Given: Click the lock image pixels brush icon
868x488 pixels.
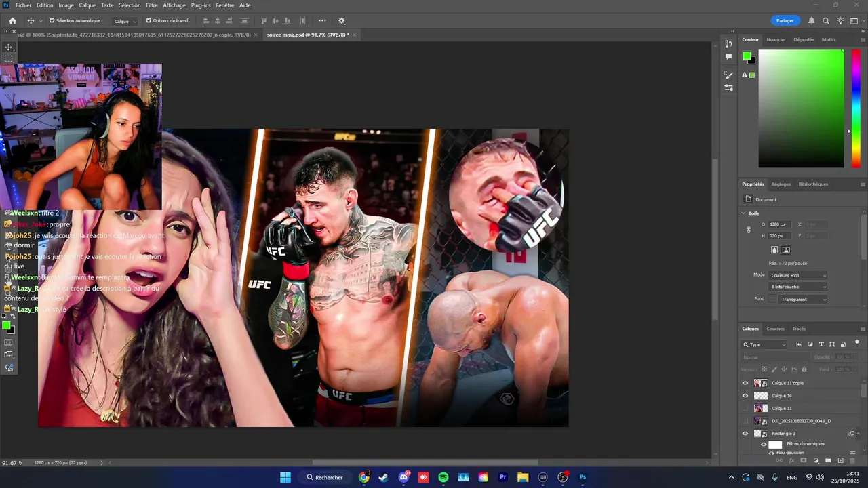Looking at the screenshot, I should click(x=774, y=369).
